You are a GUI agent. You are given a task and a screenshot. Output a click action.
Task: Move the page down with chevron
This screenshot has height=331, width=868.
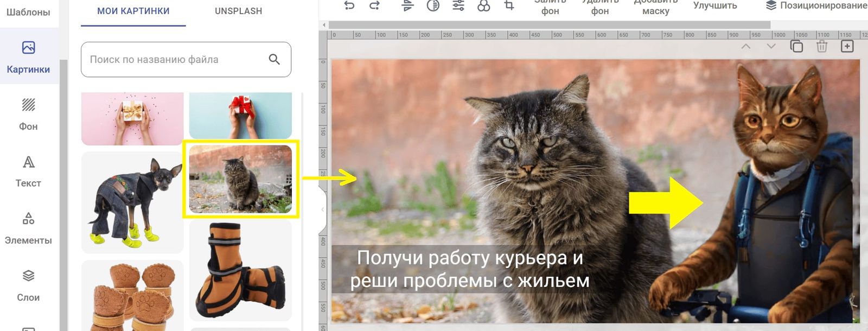[x=771, y=47]
